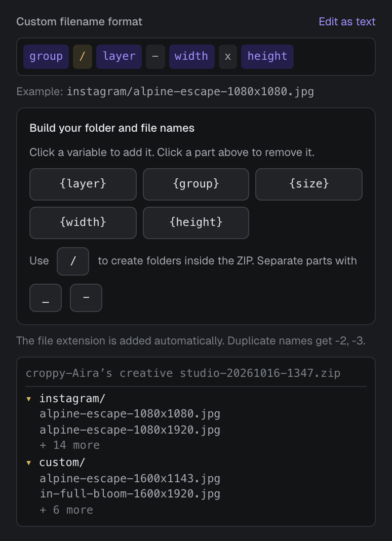Viewport: 392px width, 541px height.
Task: Remove the layer chip from the format
Action: (x=119, y=57)
